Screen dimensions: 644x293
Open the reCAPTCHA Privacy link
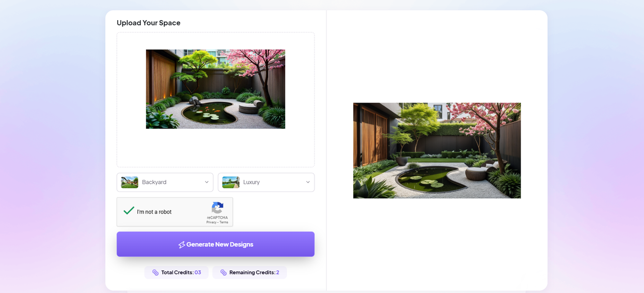(211, 222)
